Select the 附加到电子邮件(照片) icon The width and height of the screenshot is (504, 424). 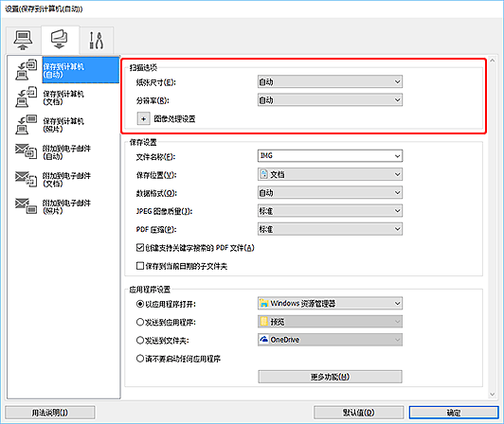pos(26,206)
